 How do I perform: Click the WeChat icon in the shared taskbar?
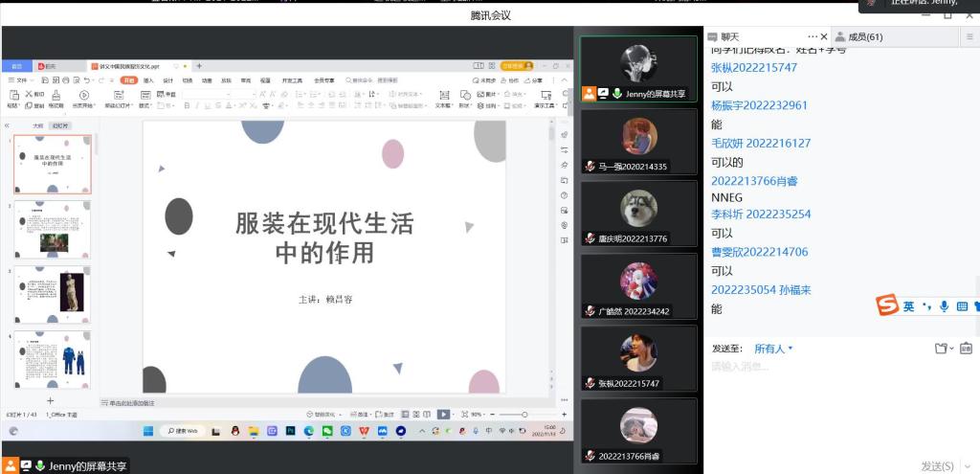point(326,432)
